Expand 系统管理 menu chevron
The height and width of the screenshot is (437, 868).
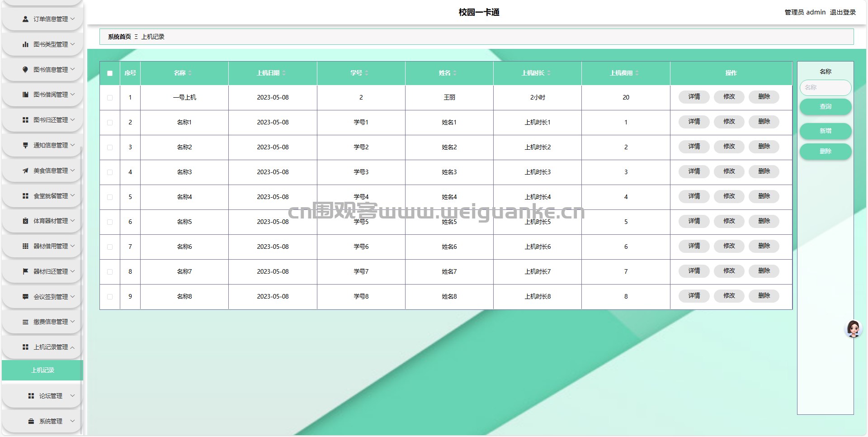click(72, 421)
